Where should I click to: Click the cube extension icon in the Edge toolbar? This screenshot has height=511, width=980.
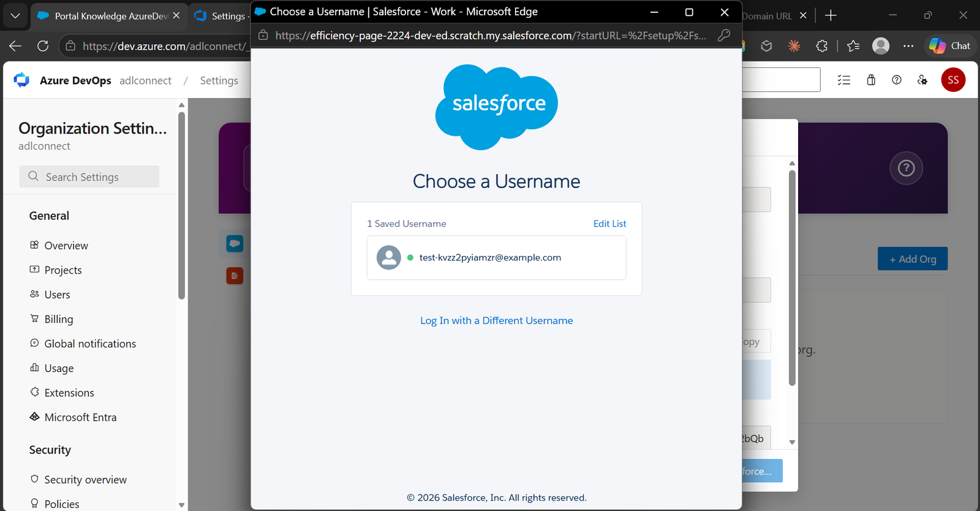(766, 46)
